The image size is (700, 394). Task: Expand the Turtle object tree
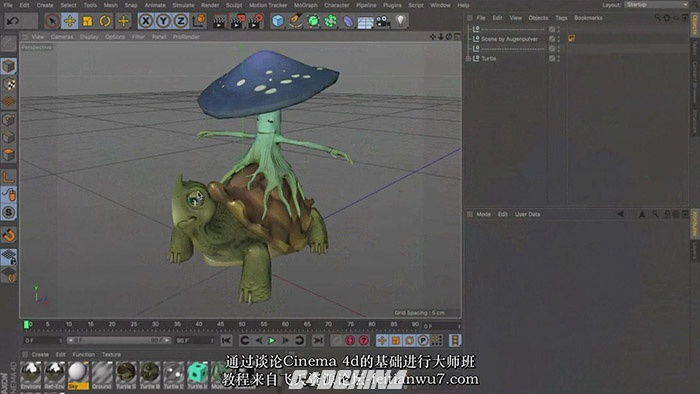(468, 58)
